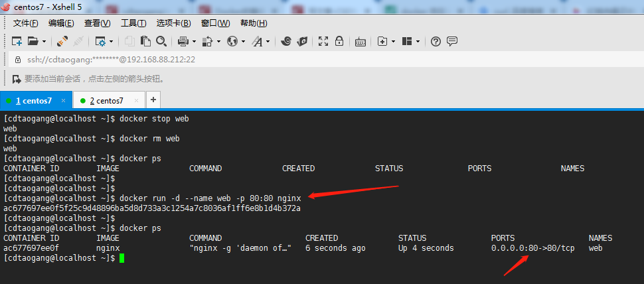
Task: Click the add new tab icon in toolbar
Action: point(382,41)
